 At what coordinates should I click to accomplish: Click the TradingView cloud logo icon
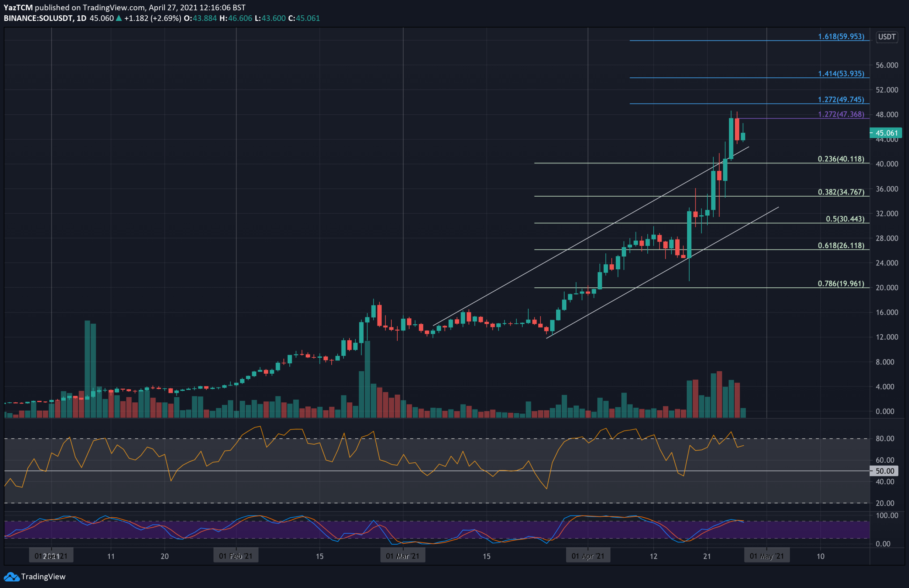(x=11, y=577)
